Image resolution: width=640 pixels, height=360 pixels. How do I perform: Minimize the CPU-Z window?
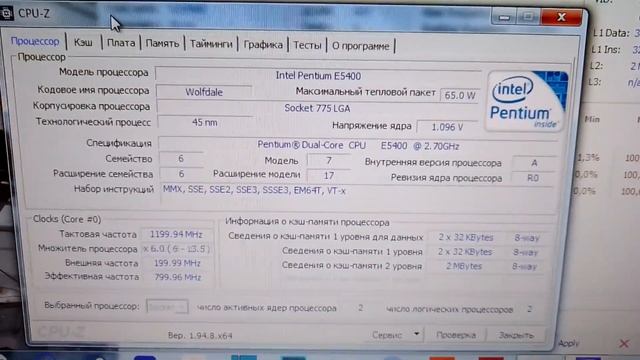pyautogui.click(x=504, y=17)
